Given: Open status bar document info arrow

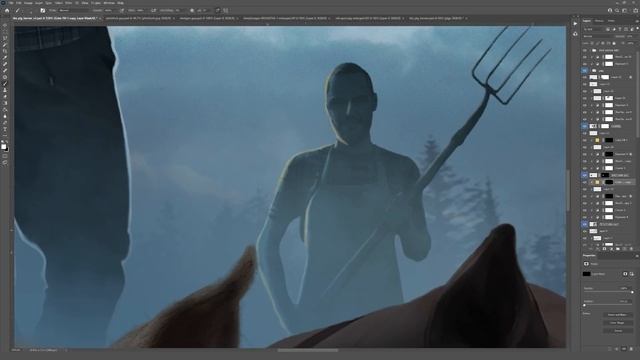Looking at the screenshot, I should 65,350.
